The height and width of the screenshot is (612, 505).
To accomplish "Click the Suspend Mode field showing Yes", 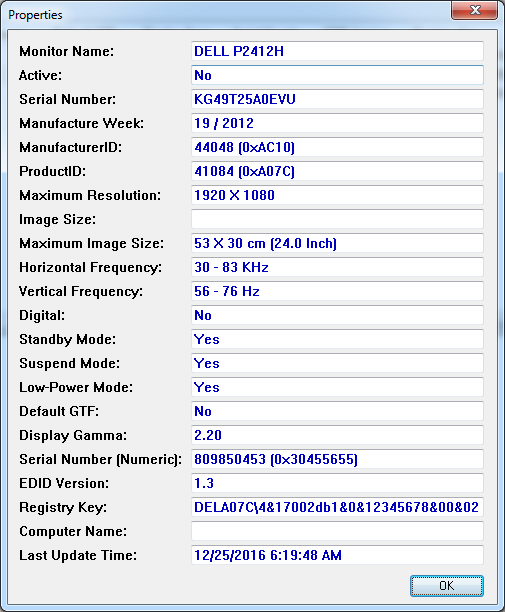I will pos(337,363).
